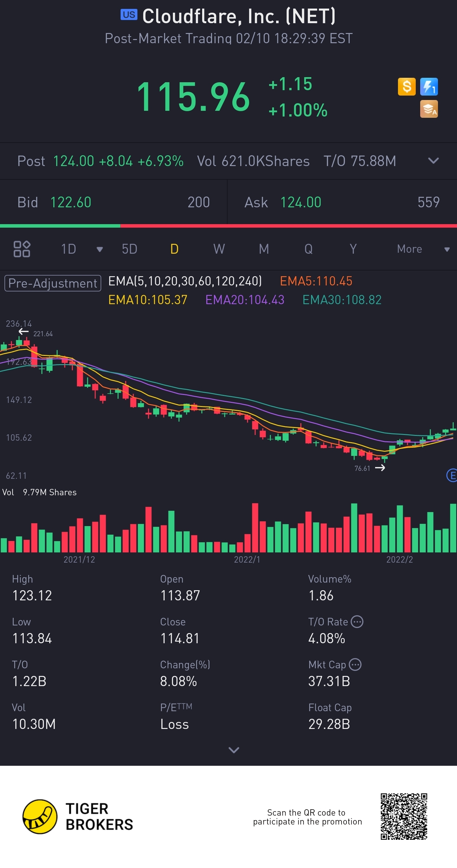Screen dimensions: 457x868
Task: Click the Mkt Cap info icon
Action: point(355,664)
